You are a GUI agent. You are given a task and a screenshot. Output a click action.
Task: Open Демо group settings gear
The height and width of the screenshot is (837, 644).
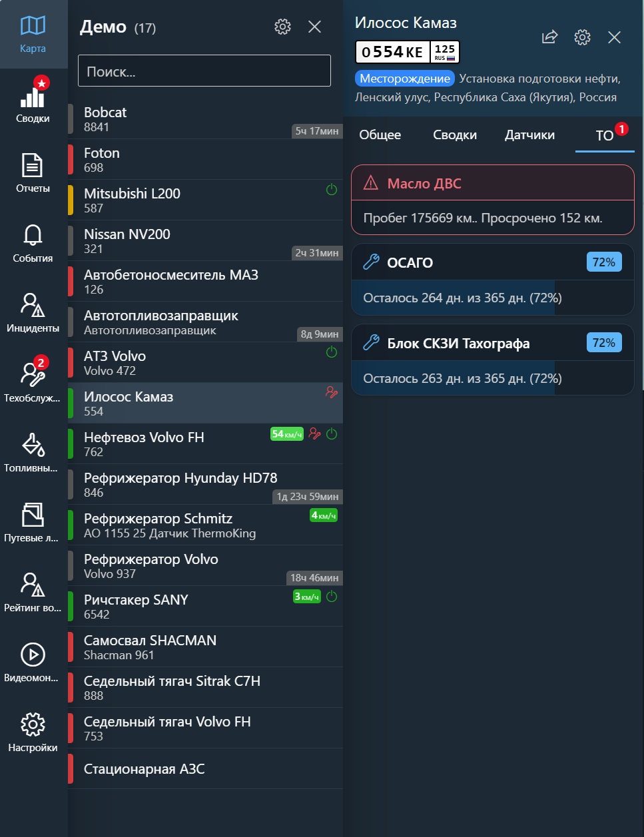tap(283, 27)
